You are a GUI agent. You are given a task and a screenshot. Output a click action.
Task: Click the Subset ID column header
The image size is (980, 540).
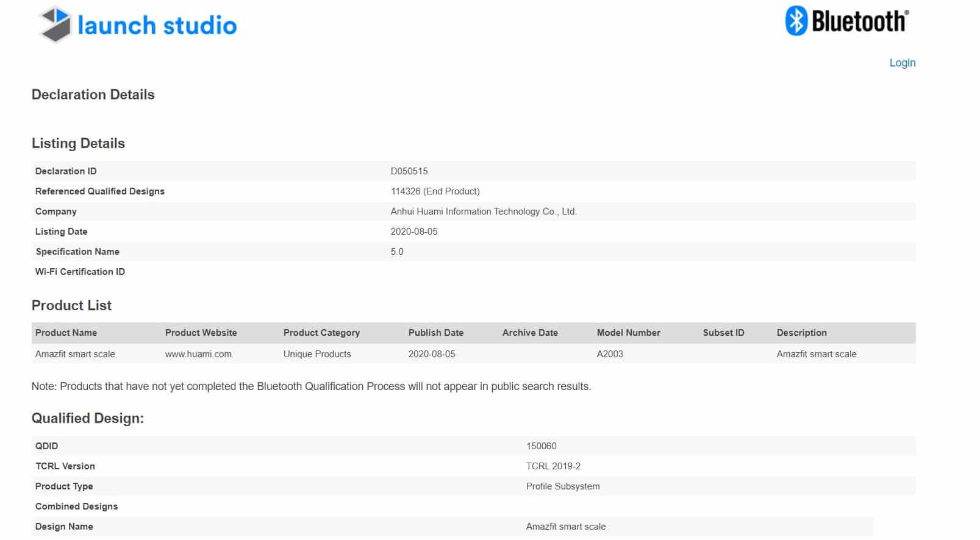pyautogui.click(x=723, y=333)
